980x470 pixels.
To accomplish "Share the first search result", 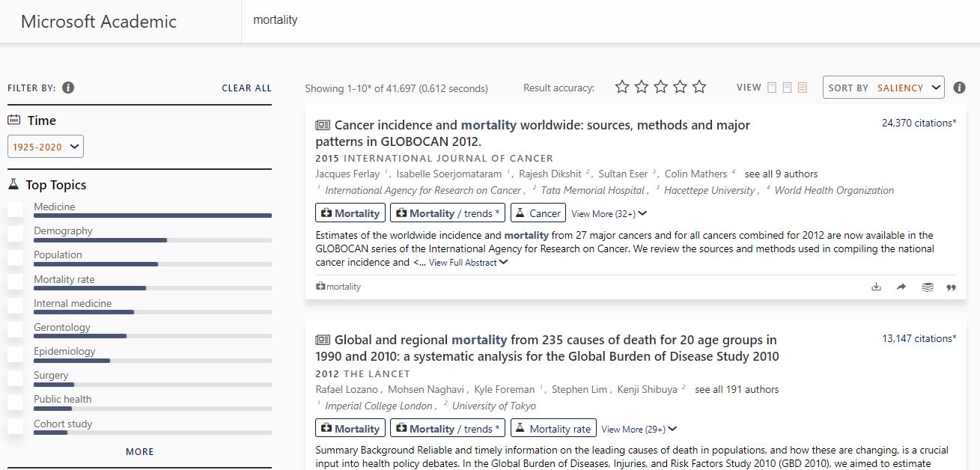I will (901, 287).
